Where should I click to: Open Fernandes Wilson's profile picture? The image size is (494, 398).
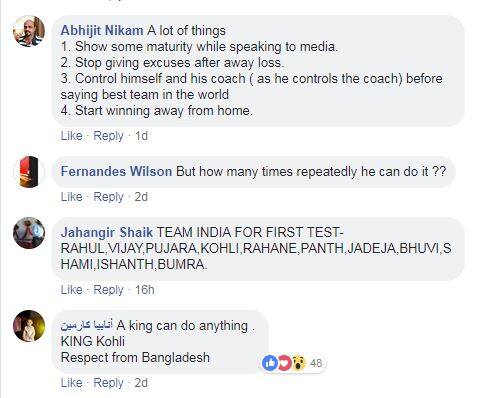[x=29, y=172]
